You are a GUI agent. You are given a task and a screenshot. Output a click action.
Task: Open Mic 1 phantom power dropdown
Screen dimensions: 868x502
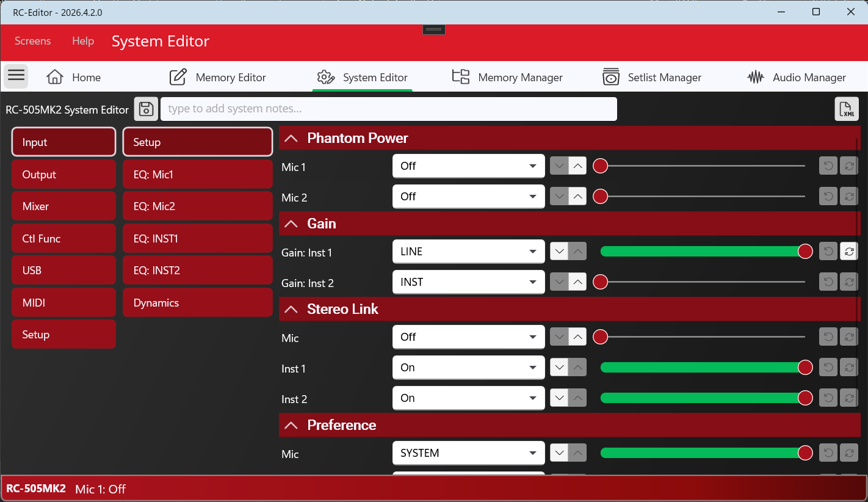pos(469,166)
